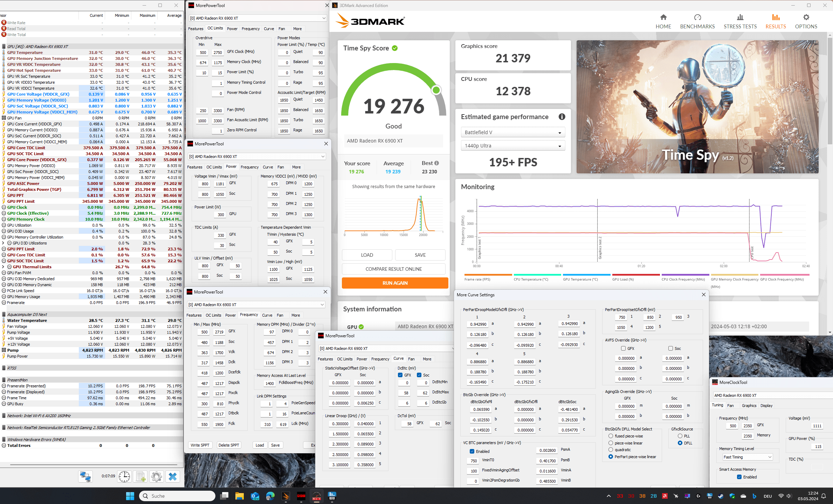833x504 pixels.
Task: Click the AMD Software tray icon
Action: coord(665,496)
